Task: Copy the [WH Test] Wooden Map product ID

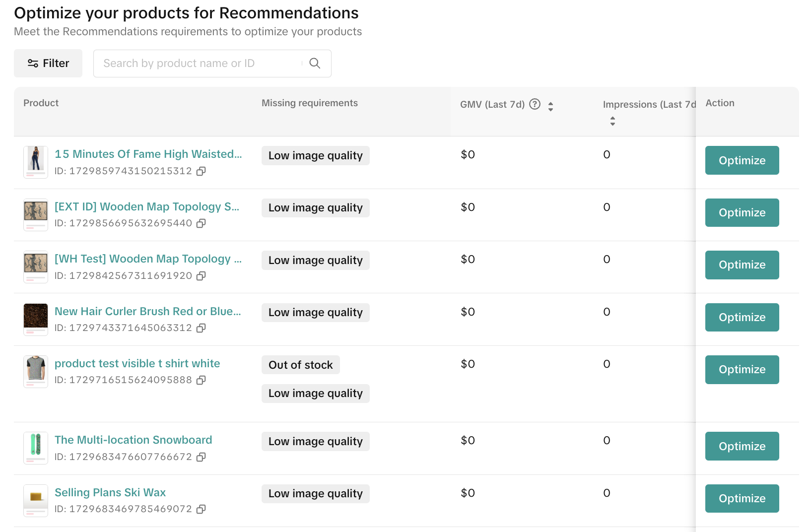Action: click(201, 276)
